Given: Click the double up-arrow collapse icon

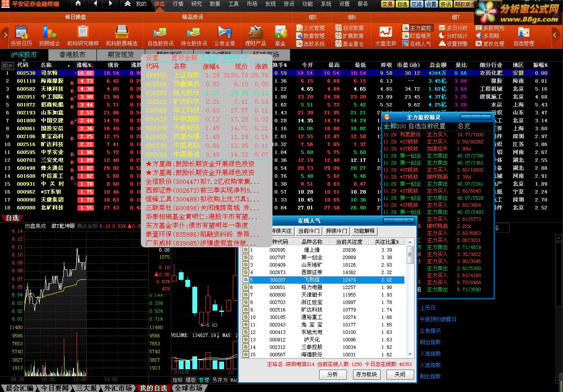Looking at the screenshot, I should [x=127, y=4].
